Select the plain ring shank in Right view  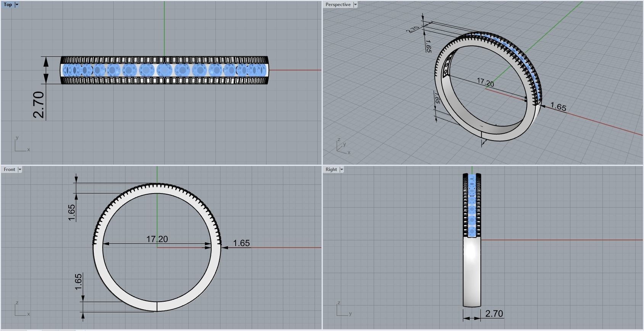(472, 272)
